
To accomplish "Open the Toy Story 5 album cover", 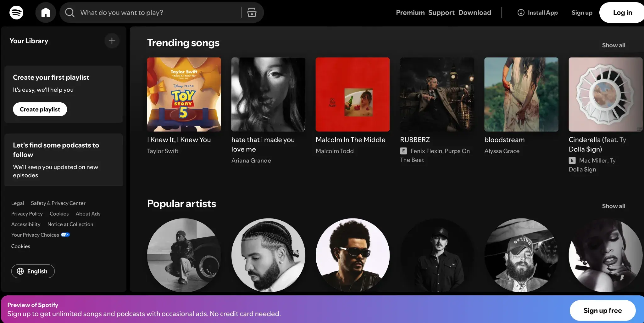I will [184, 94].
